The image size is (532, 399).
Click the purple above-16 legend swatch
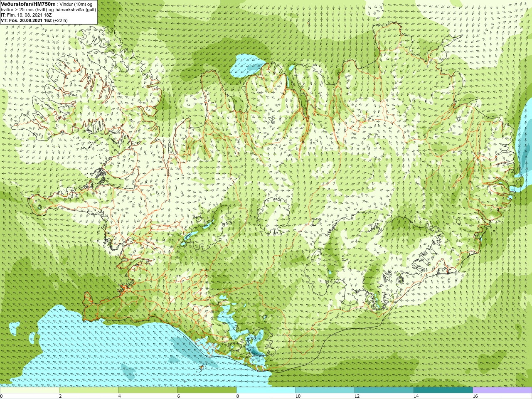[x=502, y=390]
